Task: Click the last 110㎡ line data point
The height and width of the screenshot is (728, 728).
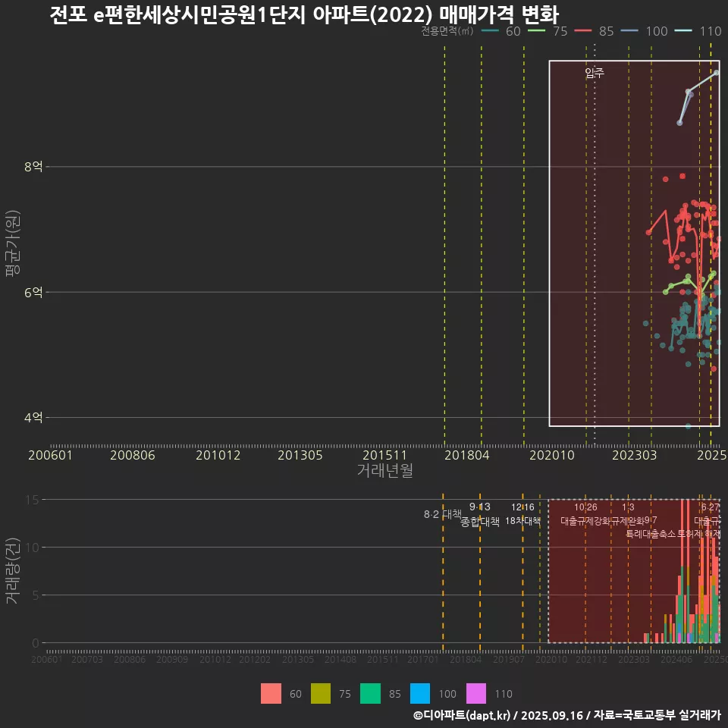Action: (x=717, y=73)
